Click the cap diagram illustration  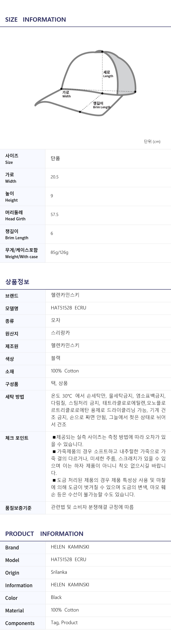(85, 83)
